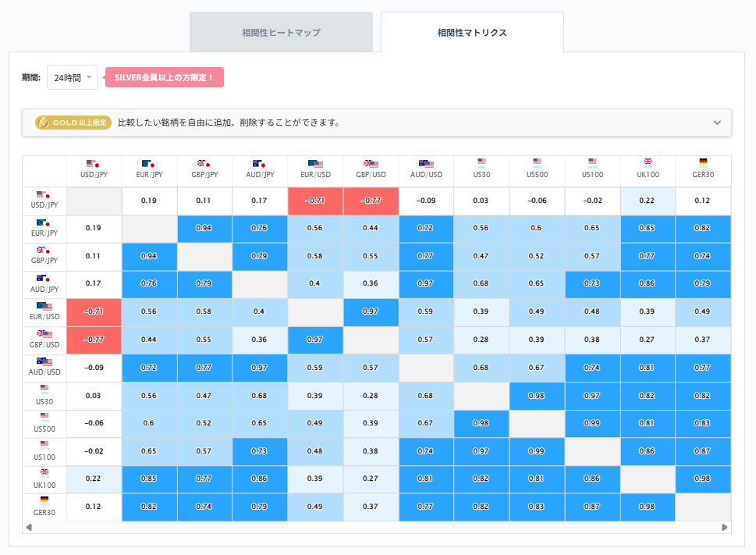Open the 期間 period dropdown showing 24時間
Viewport: 756px width, 555px height.
tap(70, 78)
